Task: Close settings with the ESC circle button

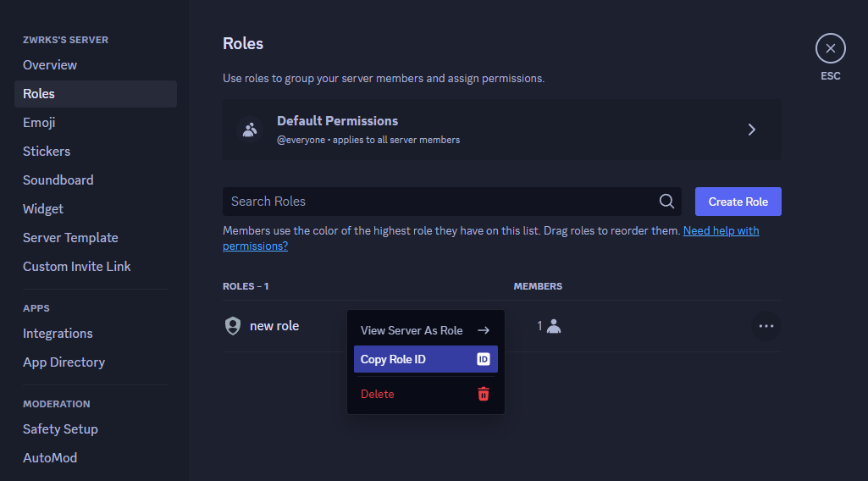Action: tap(831, 49)
